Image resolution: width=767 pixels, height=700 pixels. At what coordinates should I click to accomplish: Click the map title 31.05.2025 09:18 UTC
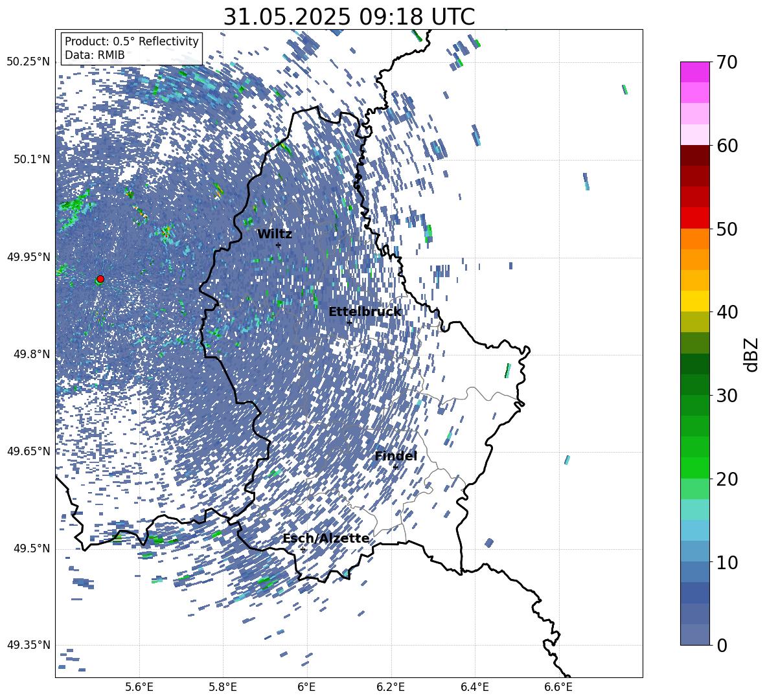[349, 17]
